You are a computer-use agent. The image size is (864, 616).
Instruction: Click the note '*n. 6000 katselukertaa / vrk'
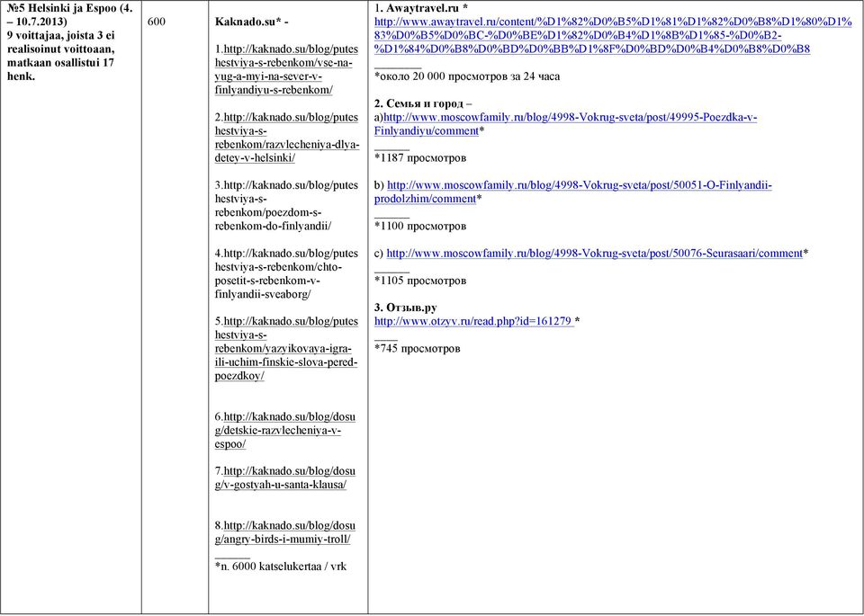[281, 566]
